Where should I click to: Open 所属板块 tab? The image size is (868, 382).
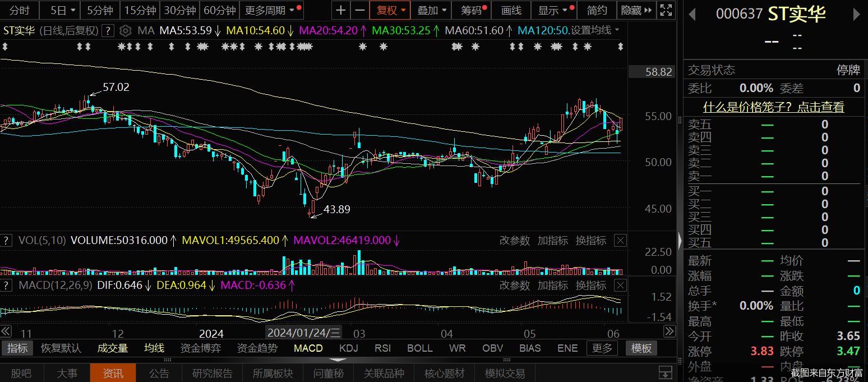click(273, 373)
